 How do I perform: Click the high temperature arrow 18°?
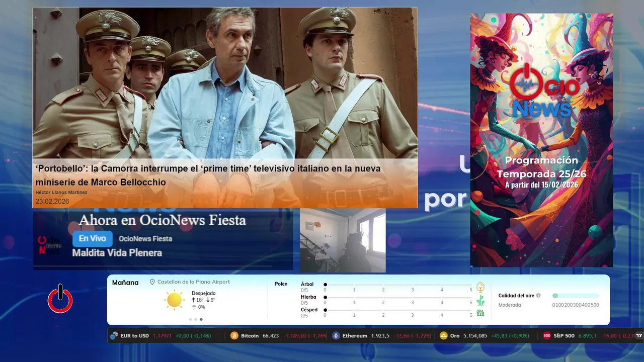click(x=194, y=300)
